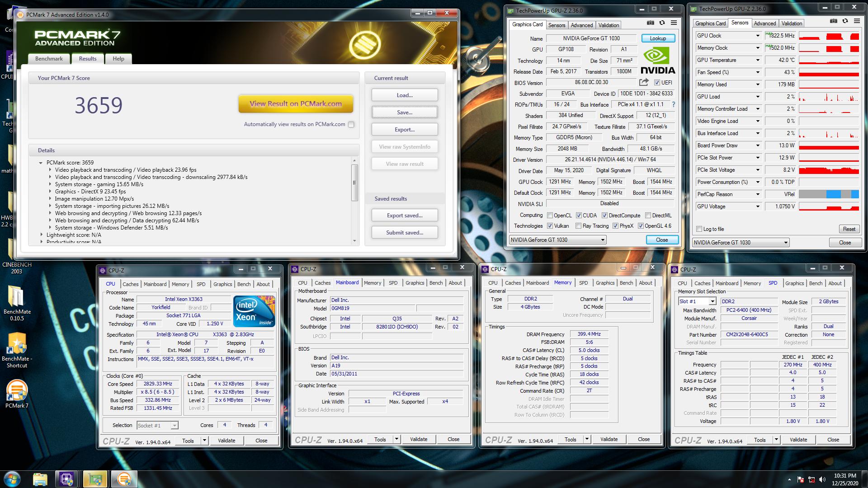Open the Fan Speed (%) sensor dropdown
The image size is (868, 488).
tap(758, 72)
